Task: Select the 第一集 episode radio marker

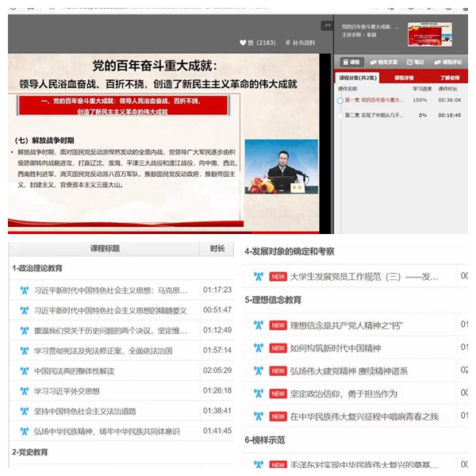Action: 340,101
